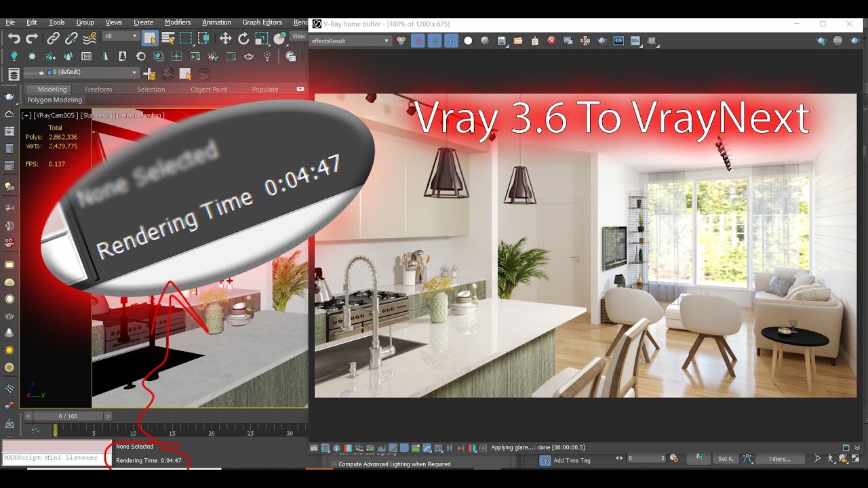Clear image with red X in frame buffer
Viewport: 868px width, 488px height.
point(551,41)
